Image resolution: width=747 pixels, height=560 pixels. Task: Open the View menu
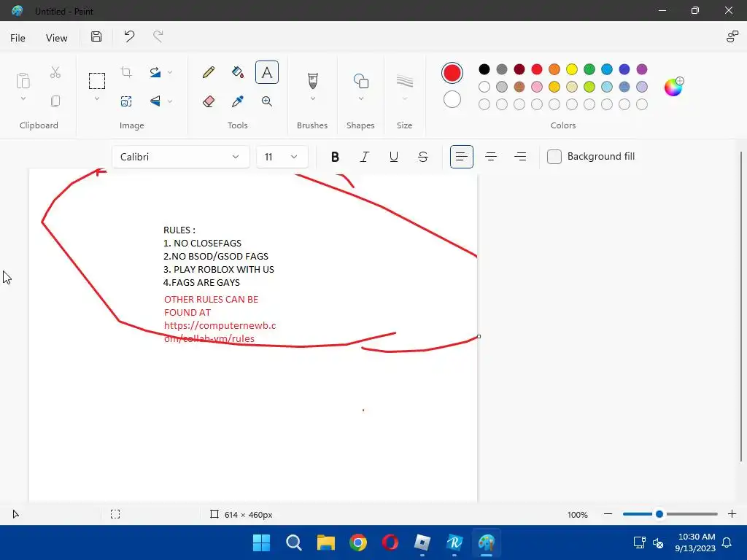pyautogui.click(x=57, y=38)
